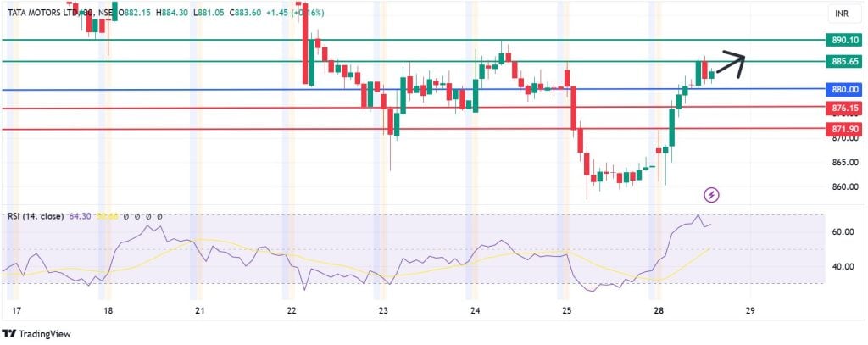The height and width of the screenshot is (345, 868).
Task: Click date 23 on the time axis
Action: tap(382, 310)
